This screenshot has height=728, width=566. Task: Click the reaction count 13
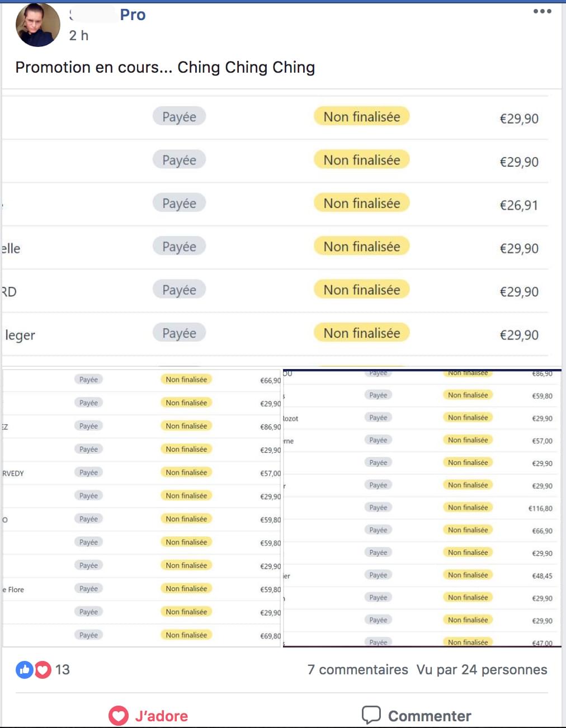coord(62,669)
